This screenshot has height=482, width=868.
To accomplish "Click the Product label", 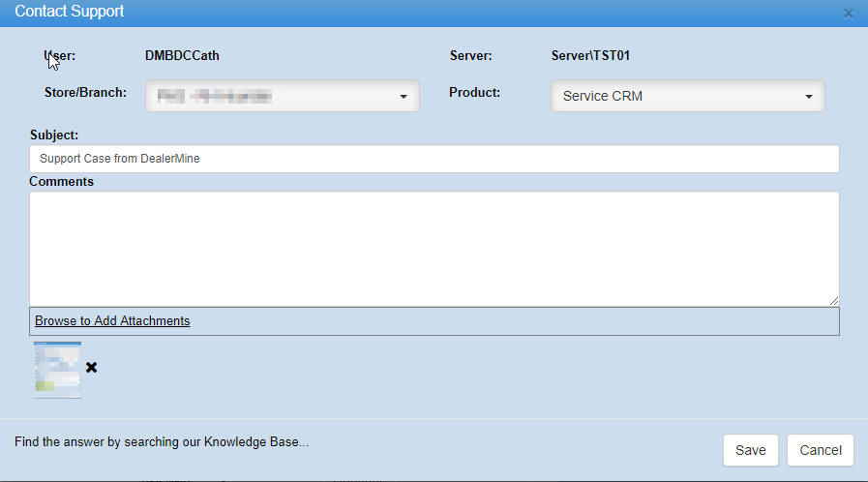I will click(x=474, y=93).
